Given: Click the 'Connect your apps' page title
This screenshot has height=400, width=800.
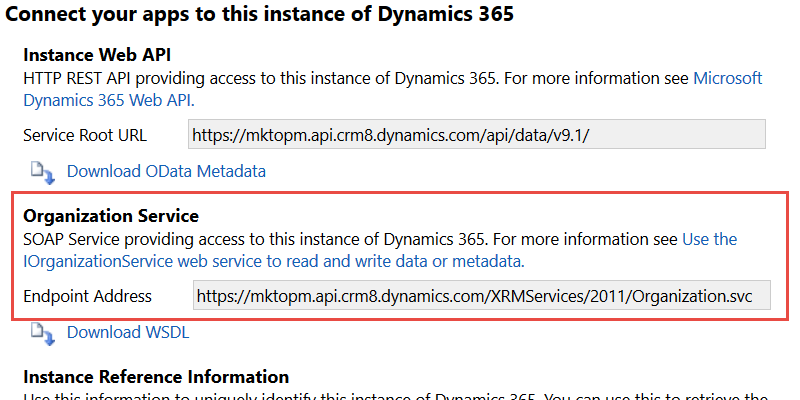Looking at the screenshot, I should pos(259,14).
